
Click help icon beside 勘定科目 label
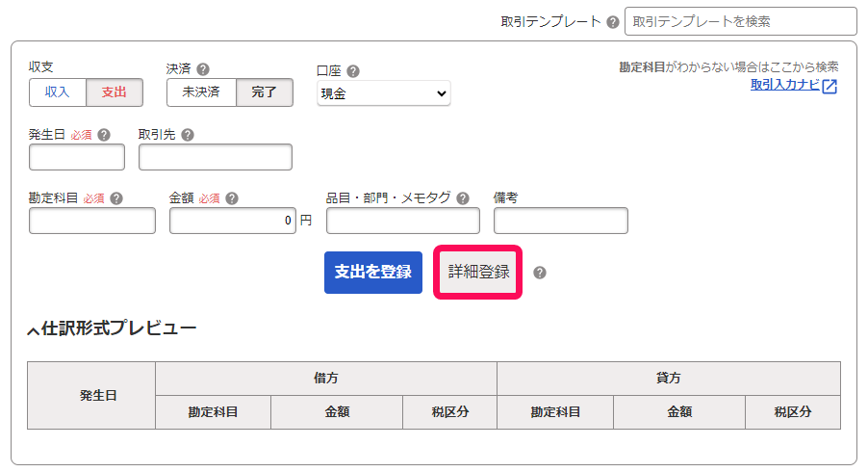116,198
